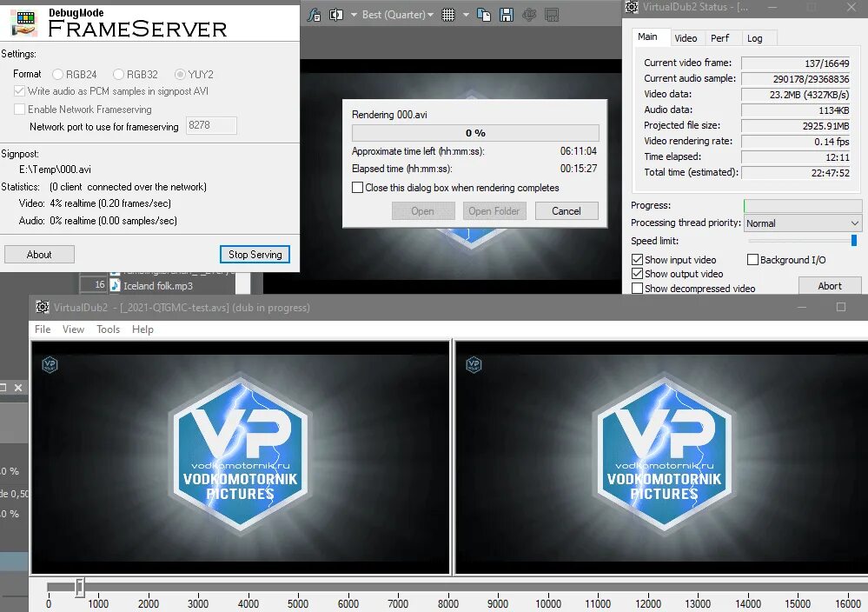Enable Show decompressed video checkbox
Image resolution: width=868 pixels, height=612 pixels.
click(x=637, y=289)
